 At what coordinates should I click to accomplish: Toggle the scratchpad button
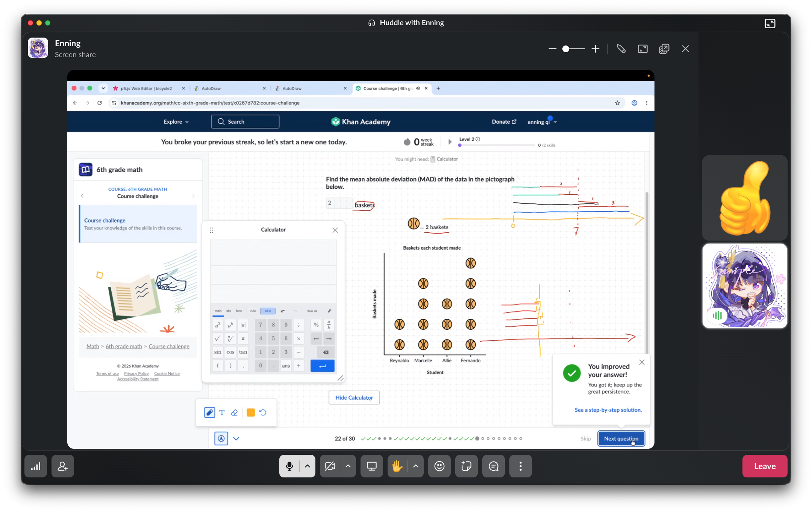point(221,438)
